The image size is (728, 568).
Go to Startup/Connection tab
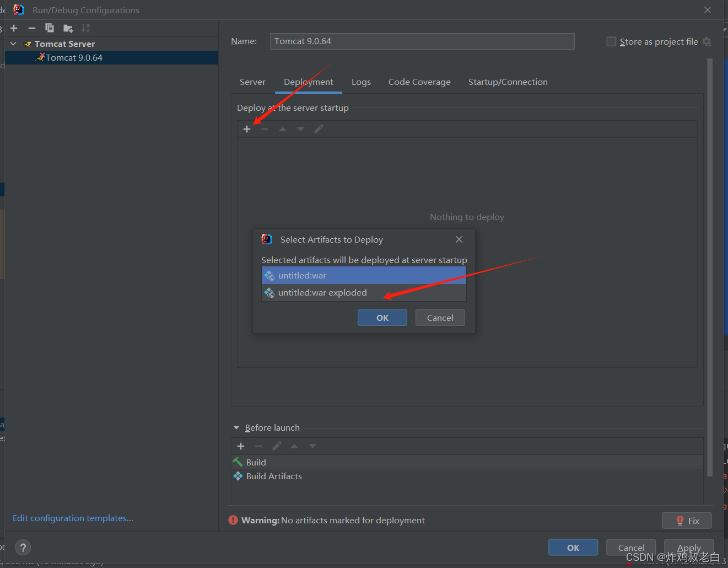point(508,82)
